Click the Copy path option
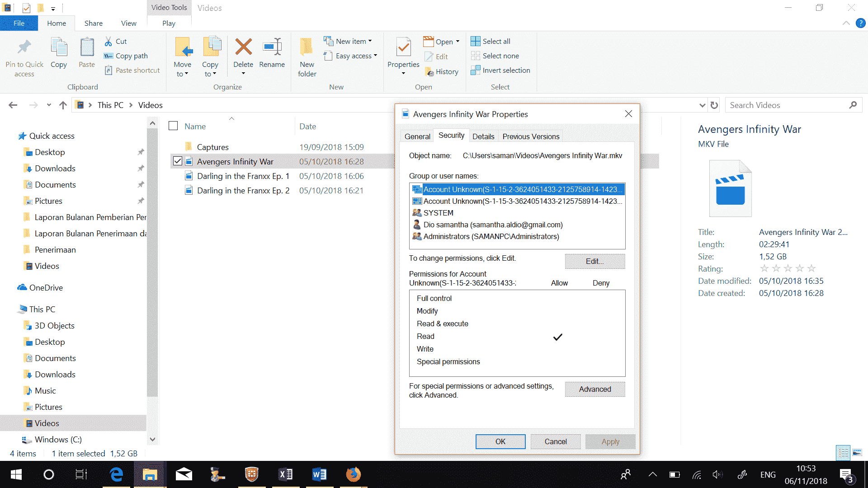The image size is (868, 488). click(x=126, y=56)
